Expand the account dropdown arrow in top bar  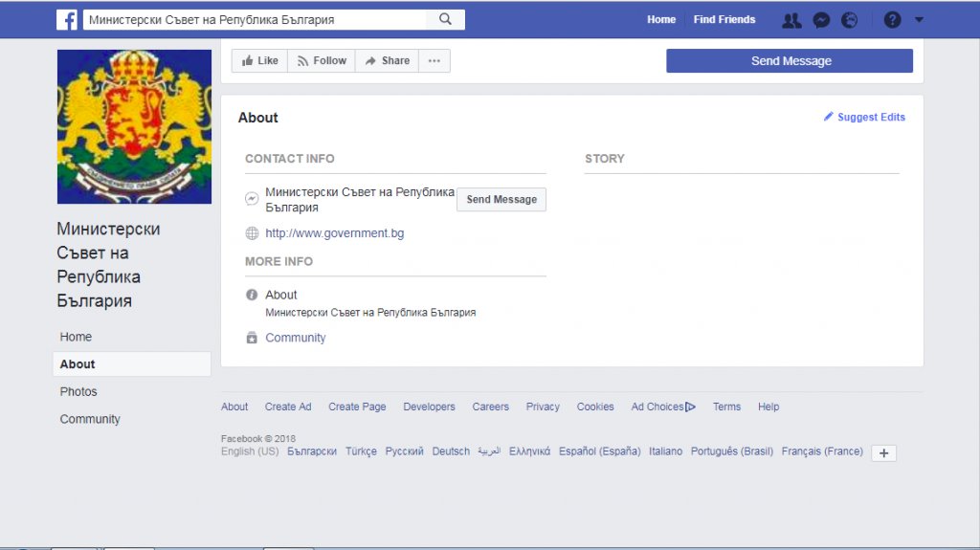click(919, 20)
